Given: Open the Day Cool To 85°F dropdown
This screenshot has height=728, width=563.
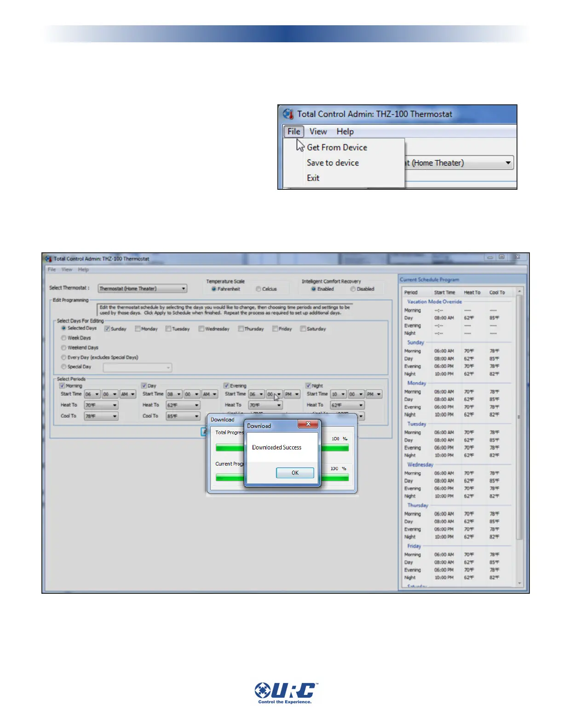Looking at the screenshot, I should click(183, 416).
